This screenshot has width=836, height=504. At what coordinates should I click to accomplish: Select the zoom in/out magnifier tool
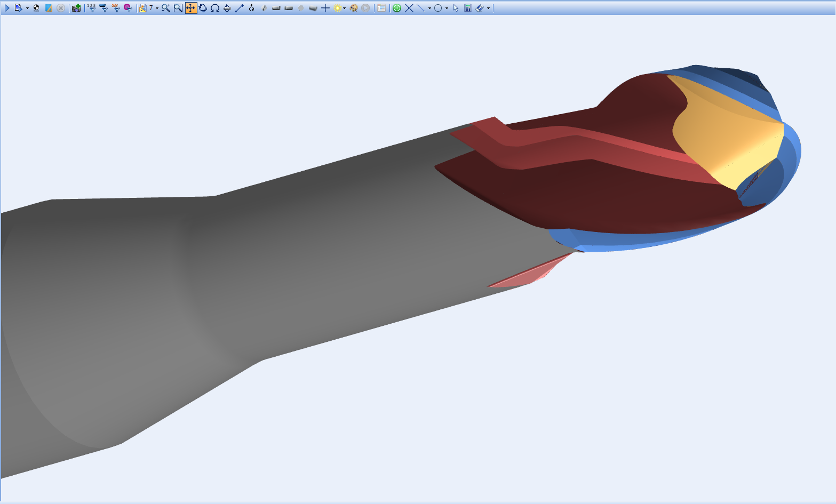coord(166,8)
